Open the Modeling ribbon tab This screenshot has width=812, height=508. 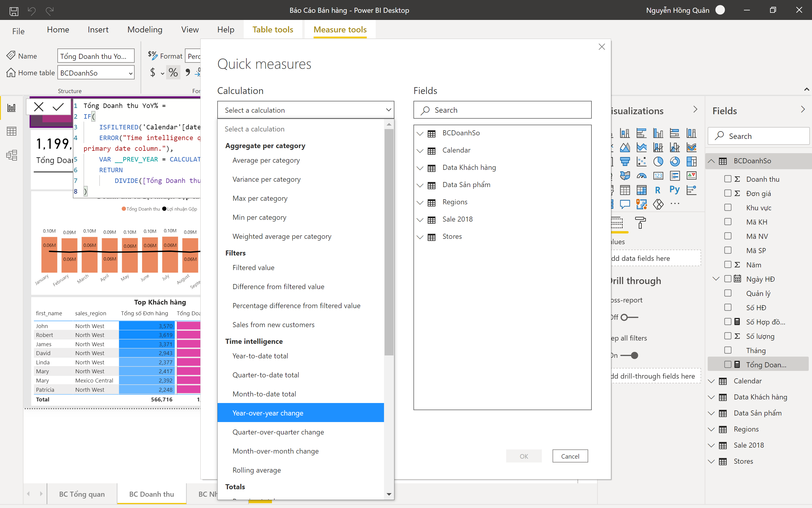coord(145,29)
